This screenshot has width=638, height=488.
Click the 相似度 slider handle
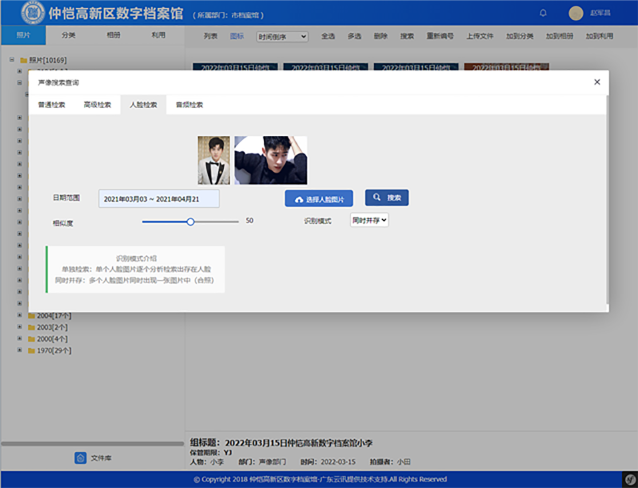[190, 221]
